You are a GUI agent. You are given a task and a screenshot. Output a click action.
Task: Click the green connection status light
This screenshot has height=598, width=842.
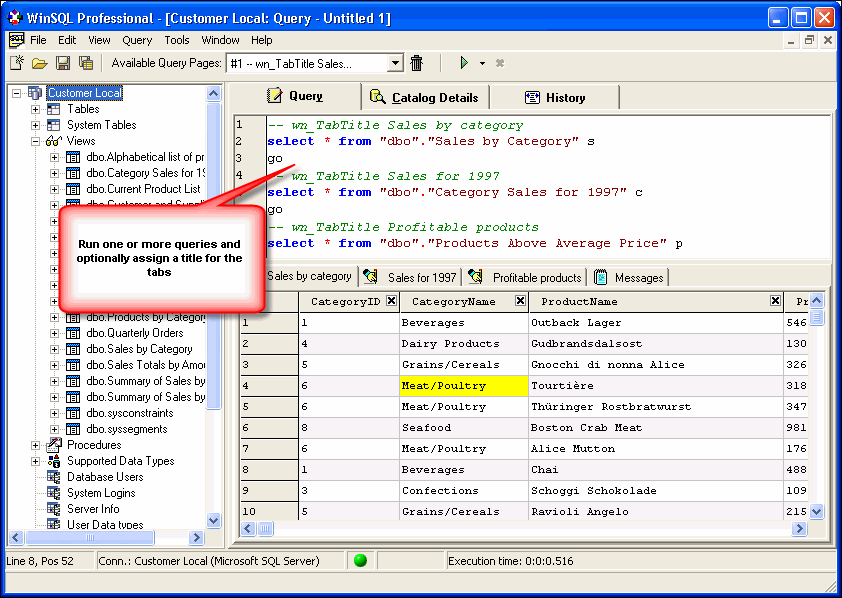[x=361, y=560]
